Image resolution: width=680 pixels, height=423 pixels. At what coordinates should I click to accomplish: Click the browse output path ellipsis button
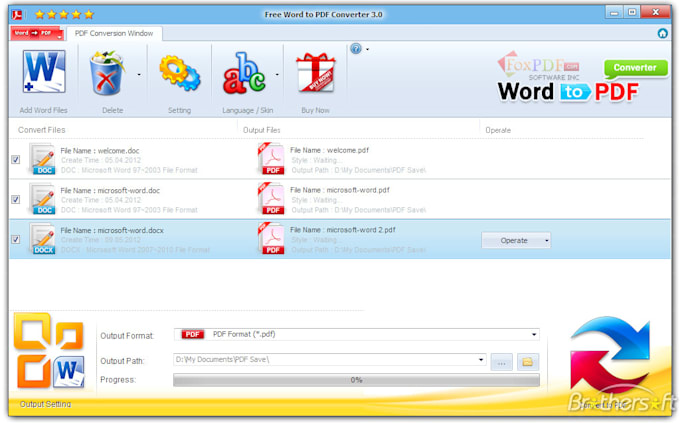pyautogui.click(x=501, y=362)
